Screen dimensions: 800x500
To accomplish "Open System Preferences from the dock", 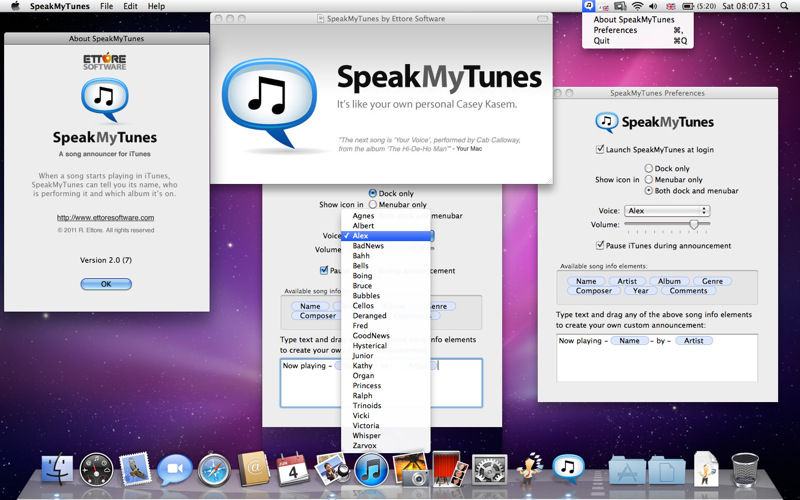I will tap(489, 469).
